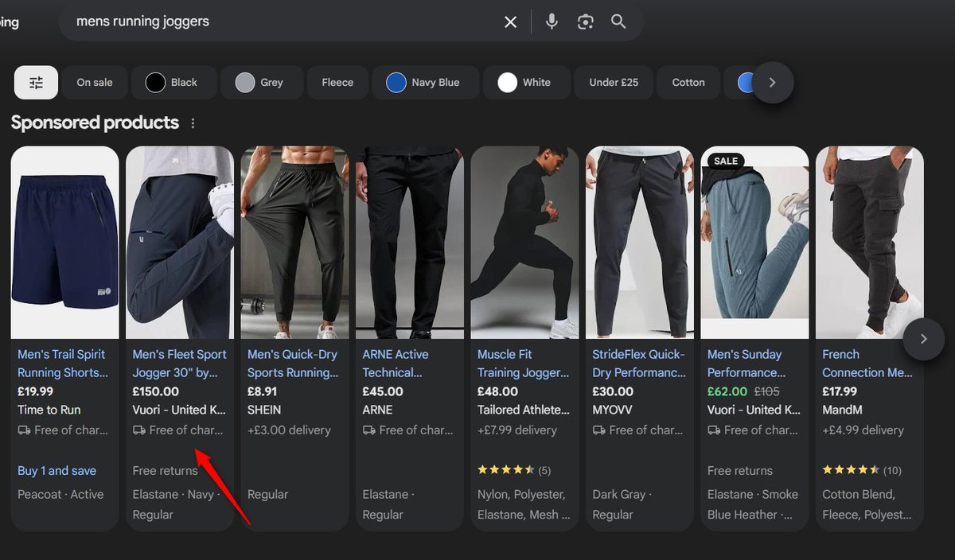Click the ARNE black trousers image
This screenshot has width=955, height=560.
[x=410, y=243]
